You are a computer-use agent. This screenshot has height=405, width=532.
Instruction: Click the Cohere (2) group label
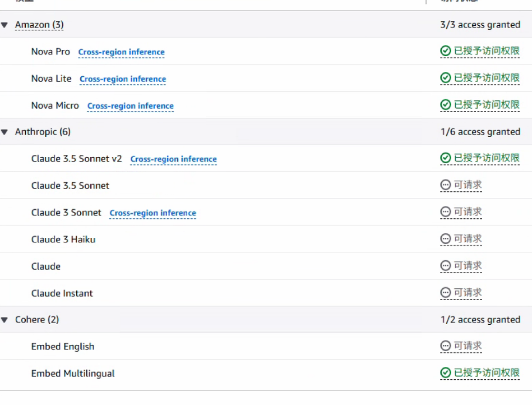(x=37, y=320)
